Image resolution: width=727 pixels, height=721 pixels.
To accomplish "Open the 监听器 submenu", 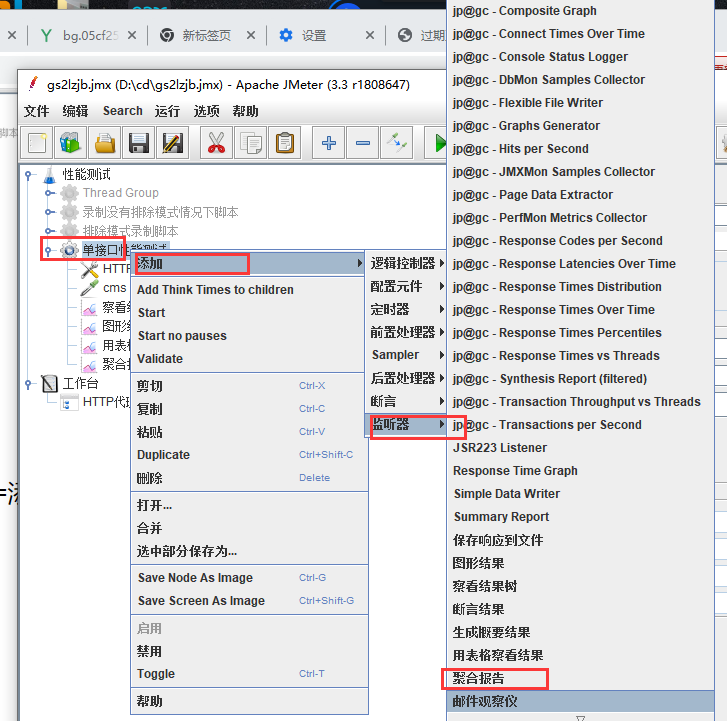I will pos(406,424).
